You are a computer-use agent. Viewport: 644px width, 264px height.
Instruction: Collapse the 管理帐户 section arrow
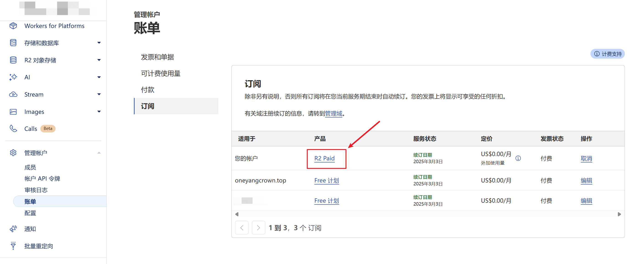[99, 153]
